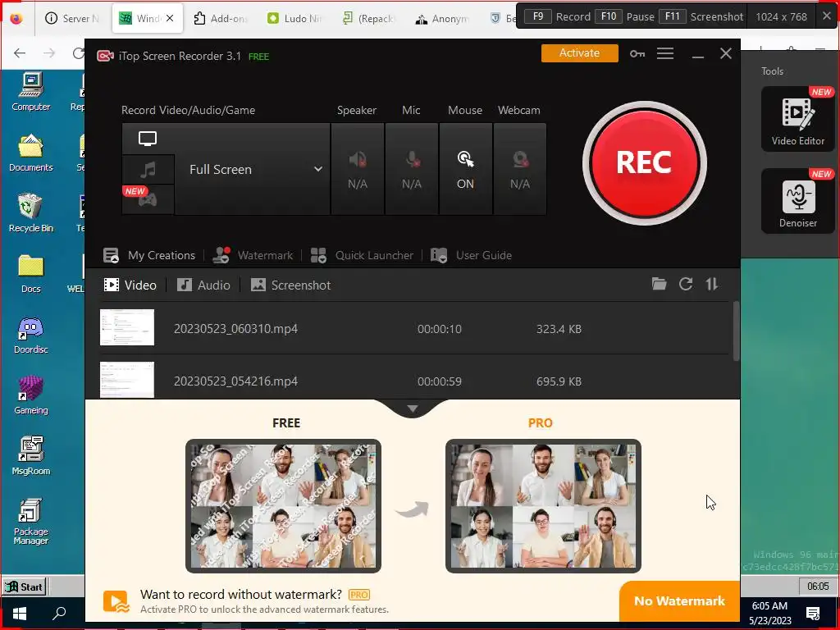Image resolution: width=840 pixels, height=630 pixels.
Task: Collapse the promo panel with down arrow
Action: point(412,409)
